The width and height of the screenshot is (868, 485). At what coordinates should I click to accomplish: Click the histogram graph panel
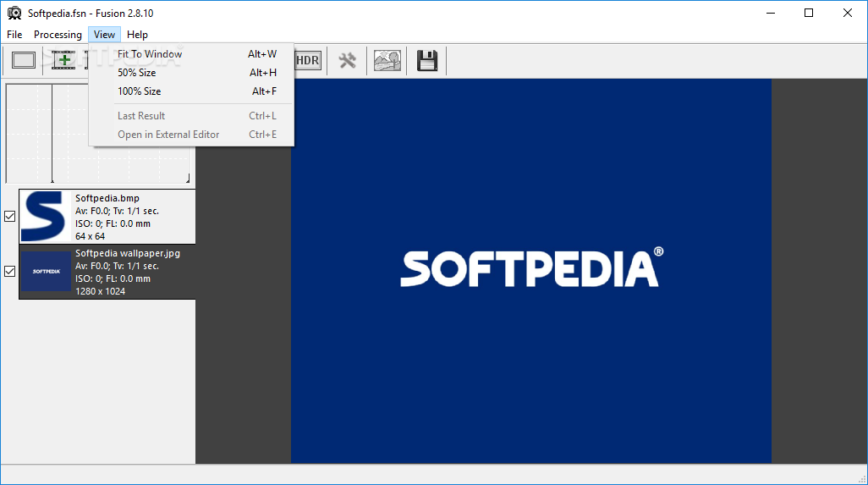(98, 133)
